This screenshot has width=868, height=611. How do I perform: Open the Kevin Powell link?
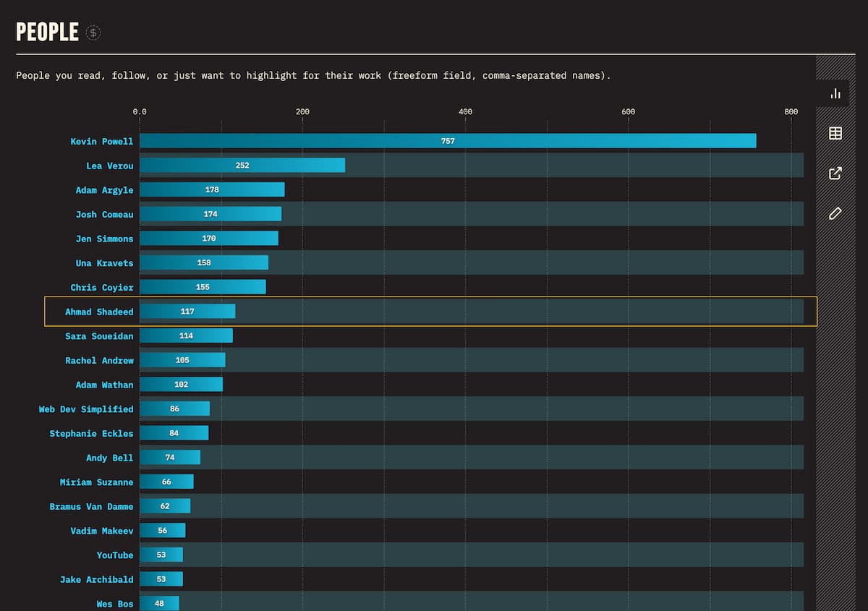tap(102, 142)
